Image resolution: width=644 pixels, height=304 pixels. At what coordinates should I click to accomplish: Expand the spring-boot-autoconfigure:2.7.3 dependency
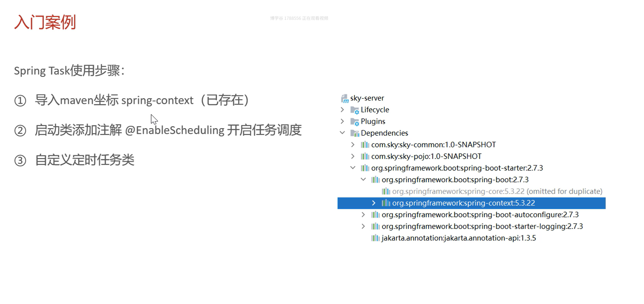click(x=363, y=215)
